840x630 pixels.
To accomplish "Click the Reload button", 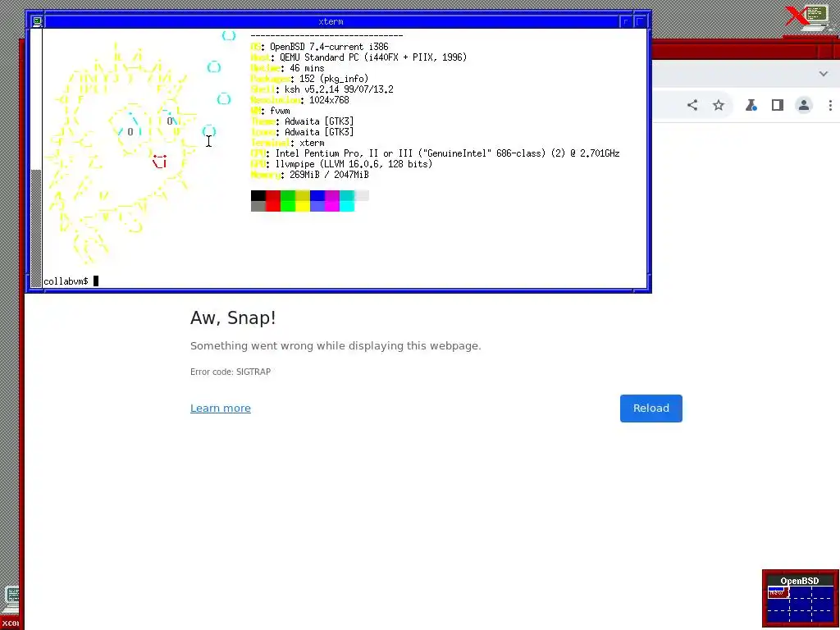I will tap(651, 409).
